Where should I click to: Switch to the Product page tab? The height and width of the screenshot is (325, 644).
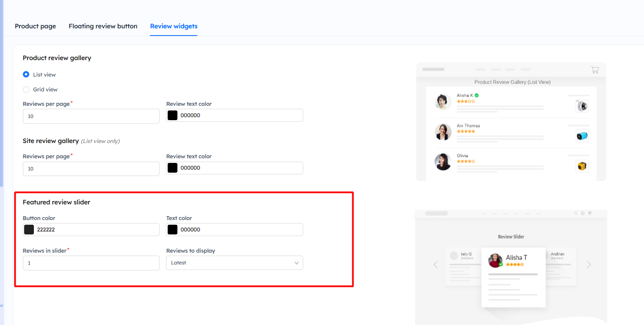(35, 26)
